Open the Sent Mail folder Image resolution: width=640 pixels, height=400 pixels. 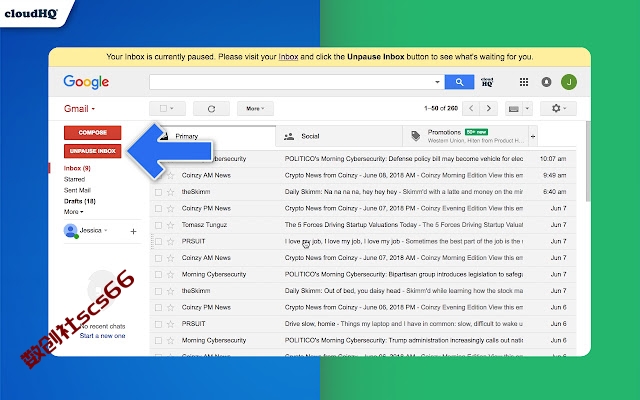tap(77, 190)
